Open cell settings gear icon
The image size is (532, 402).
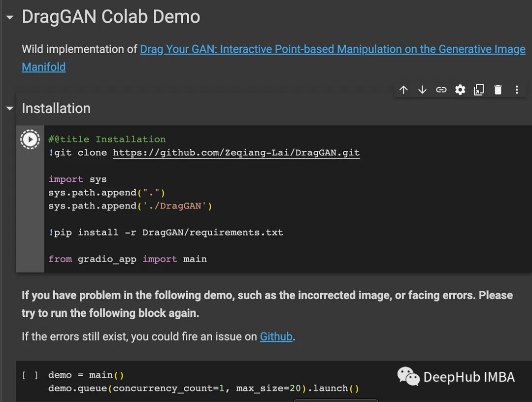tap(460, 90)
